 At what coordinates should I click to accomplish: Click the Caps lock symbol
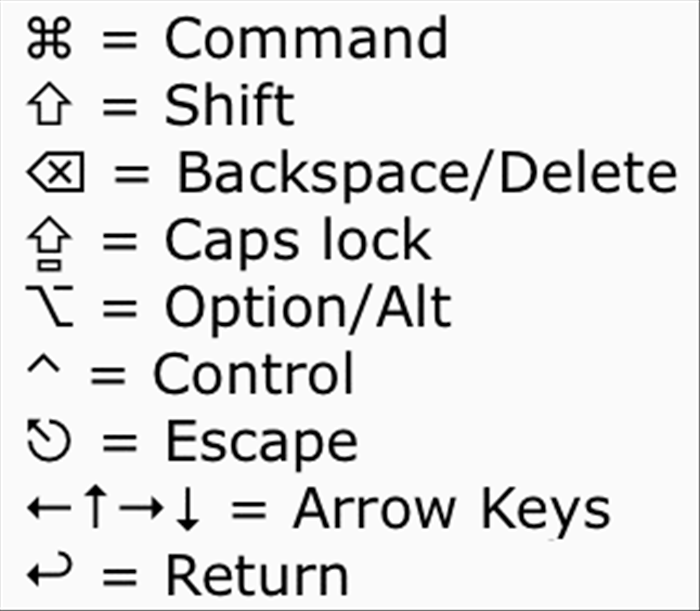click(49, 244)
